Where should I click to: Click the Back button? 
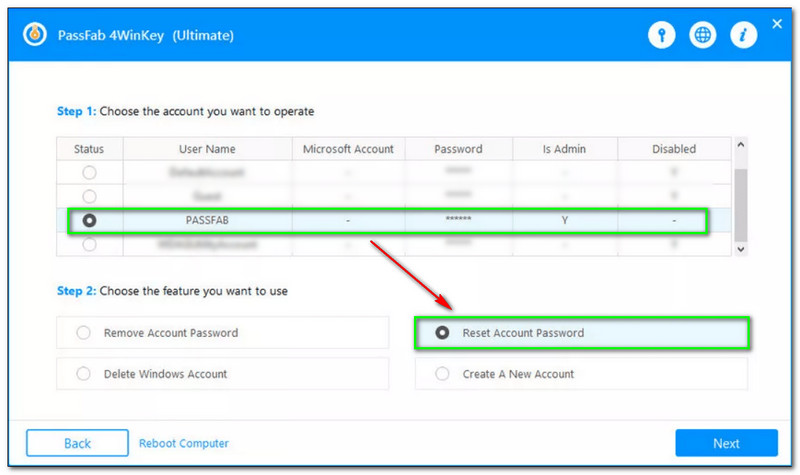coord(77,443)
